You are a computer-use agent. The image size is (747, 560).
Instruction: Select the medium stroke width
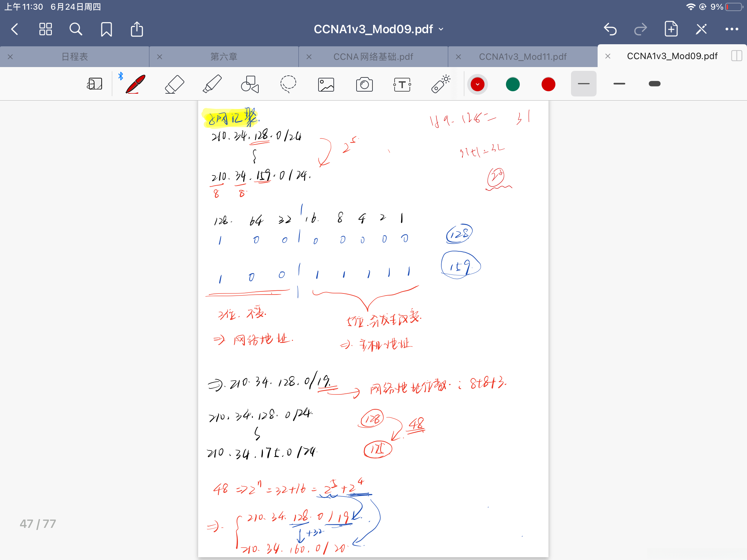click(x=619, y=84)
